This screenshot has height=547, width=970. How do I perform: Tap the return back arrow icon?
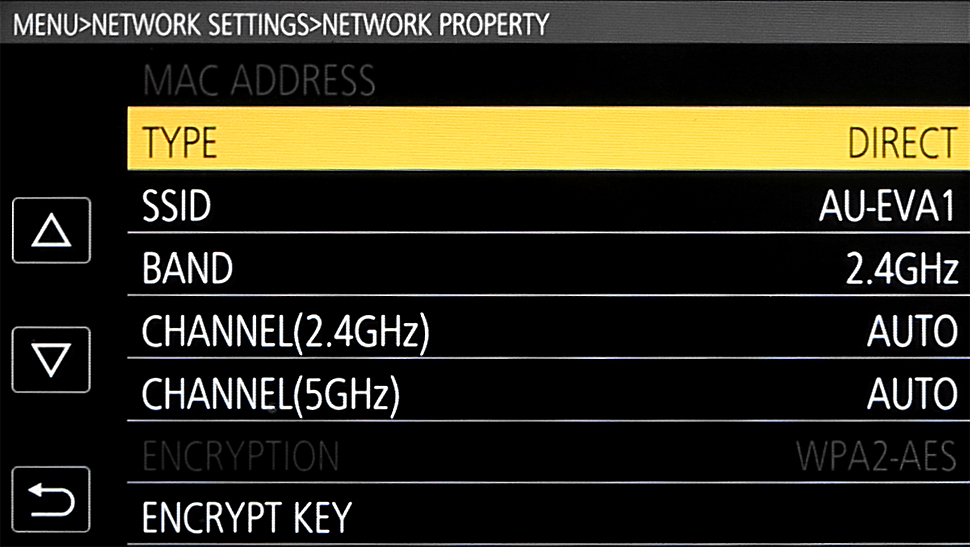[51, 499]
